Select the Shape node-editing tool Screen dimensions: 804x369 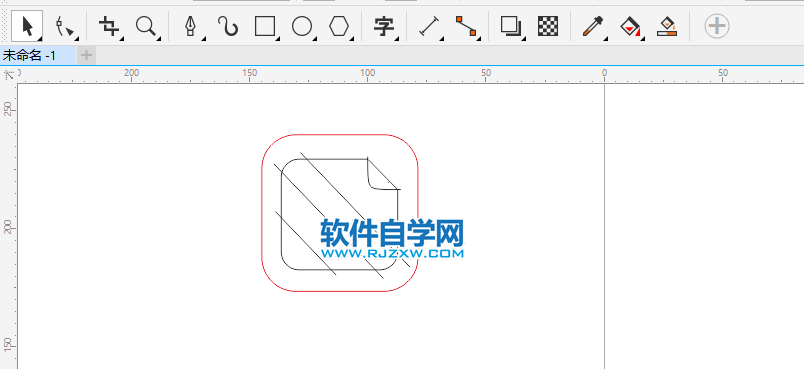click(x=66, y=26)
